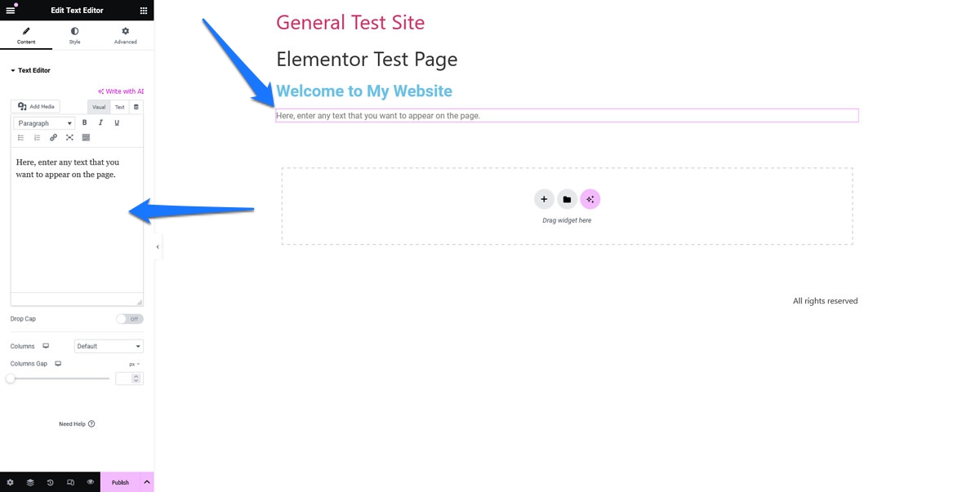Switch to responsive mode icon
The width and height of the screenshot is (980, 492).
pos(70,482)
